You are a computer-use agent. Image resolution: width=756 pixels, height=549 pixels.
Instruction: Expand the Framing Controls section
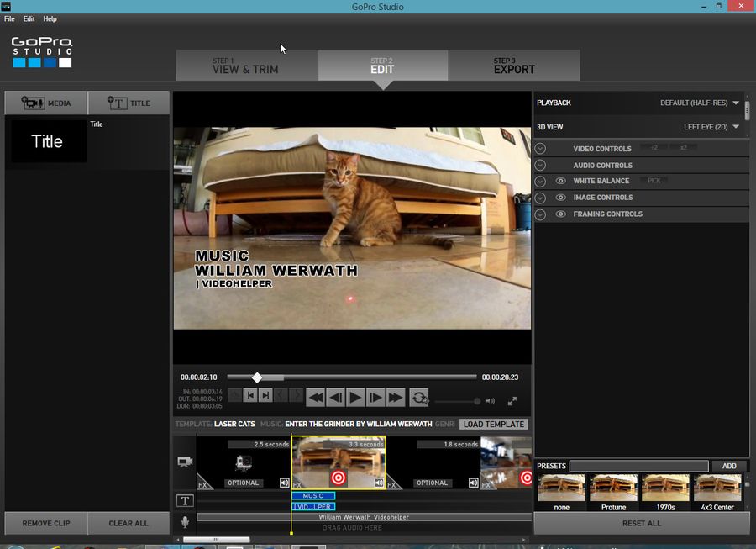pos(540,214)
